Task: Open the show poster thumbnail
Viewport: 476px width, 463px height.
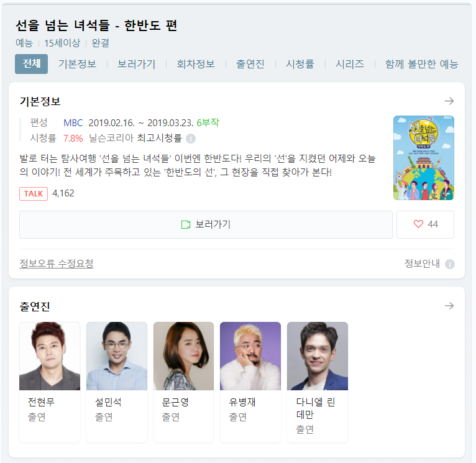Action: (x=423, y=158)
